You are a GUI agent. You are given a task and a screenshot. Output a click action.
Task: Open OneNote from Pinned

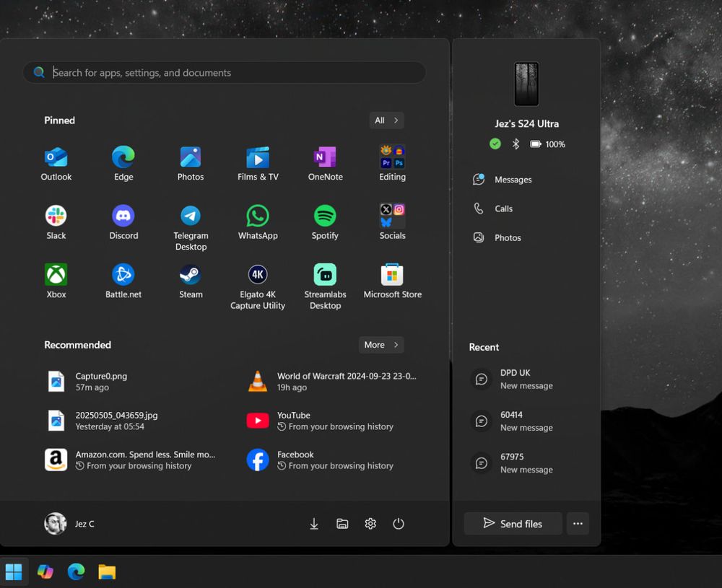click(x=325, y=163)
